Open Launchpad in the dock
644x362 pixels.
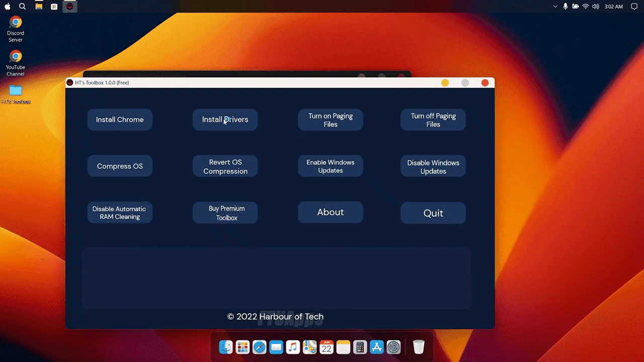point(243,347)
